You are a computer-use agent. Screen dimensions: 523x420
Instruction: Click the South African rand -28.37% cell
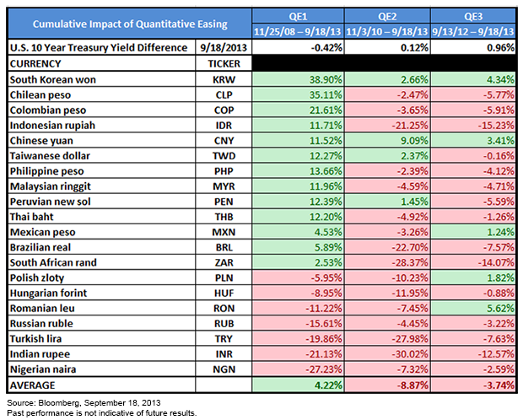(387, 262)
